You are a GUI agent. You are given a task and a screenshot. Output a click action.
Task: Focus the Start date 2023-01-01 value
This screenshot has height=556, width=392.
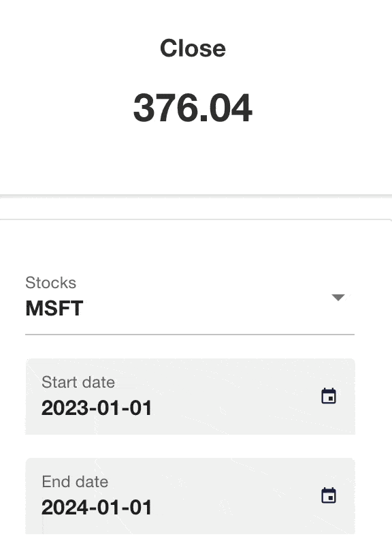(97, 407)
